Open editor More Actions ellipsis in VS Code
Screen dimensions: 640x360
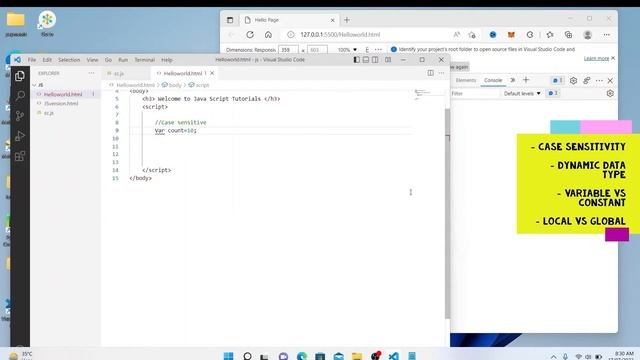(x=442, y=73)
